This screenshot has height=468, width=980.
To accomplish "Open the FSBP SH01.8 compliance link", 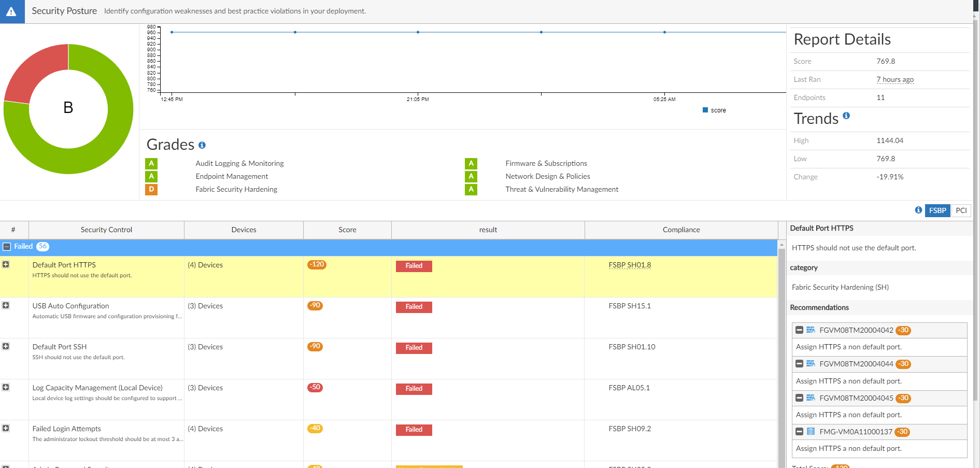I will [630, 265].
